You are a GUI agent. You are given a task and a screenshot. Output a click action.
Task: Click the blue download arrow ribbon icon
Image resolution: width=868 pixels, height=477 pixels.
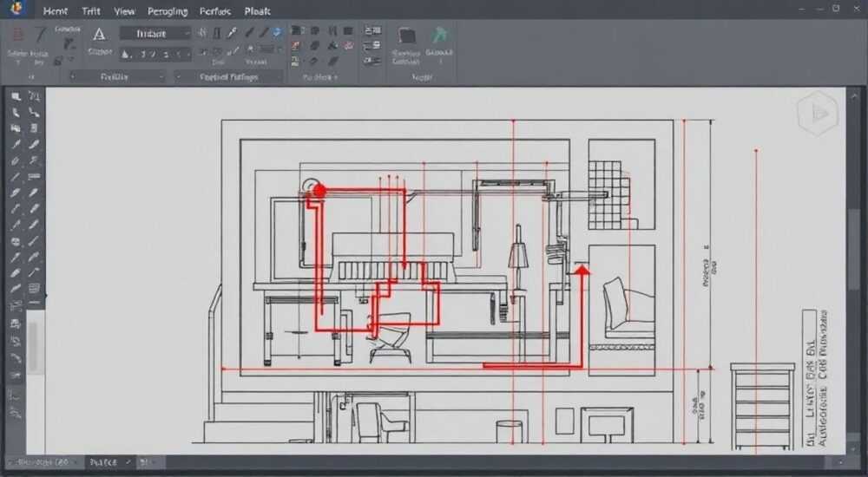point(278,32)
